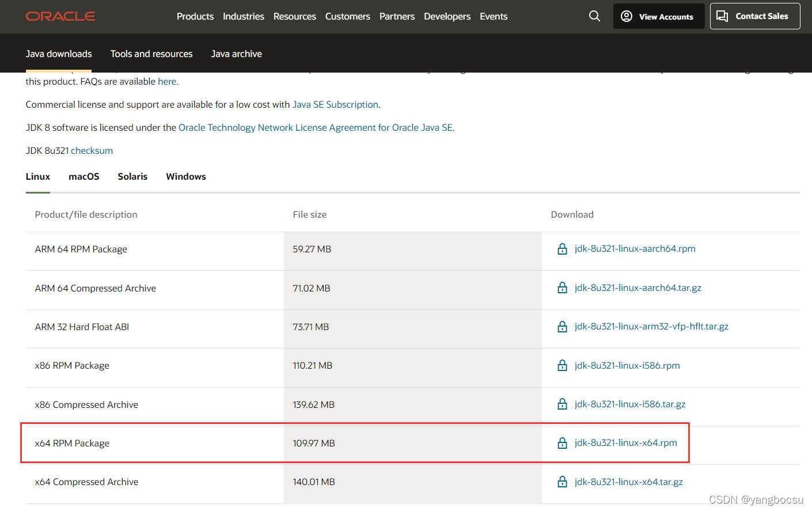Click lock icon beside jdk-8u321-linux-aarch64.tar.gz
Screen dimensions: 812x511
(563, 287)
